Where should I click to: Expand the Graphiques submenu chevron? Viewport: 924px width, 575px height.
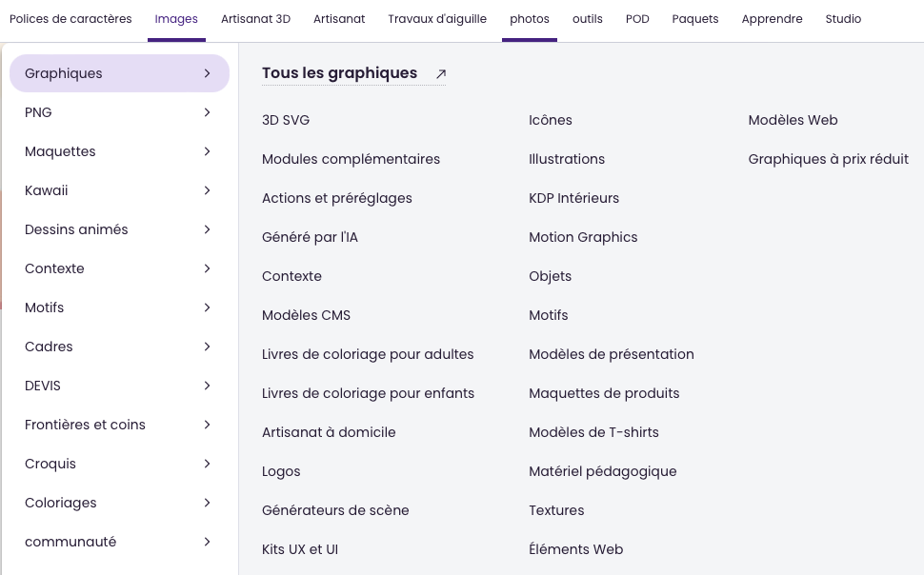click(207, 73)
